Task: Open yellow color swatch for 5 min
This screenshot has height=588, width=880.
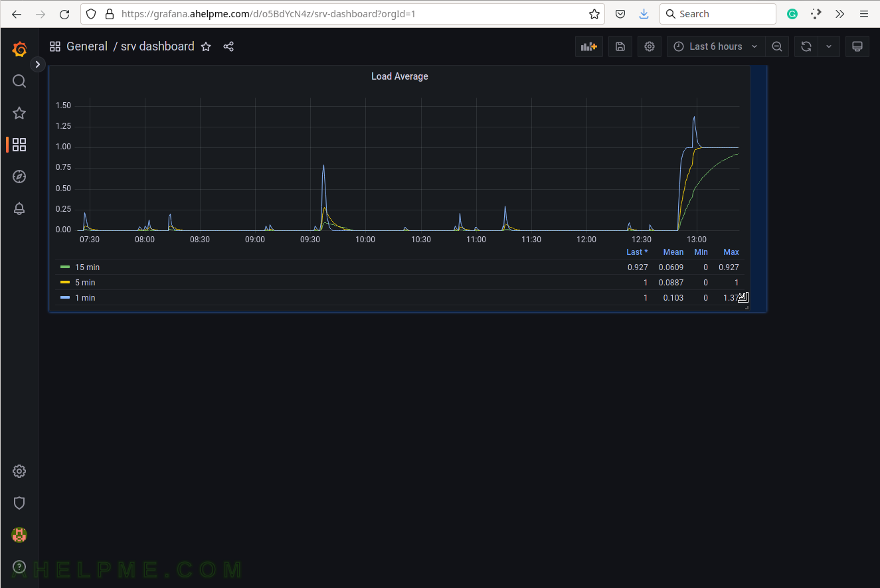Action: [65, 283]
